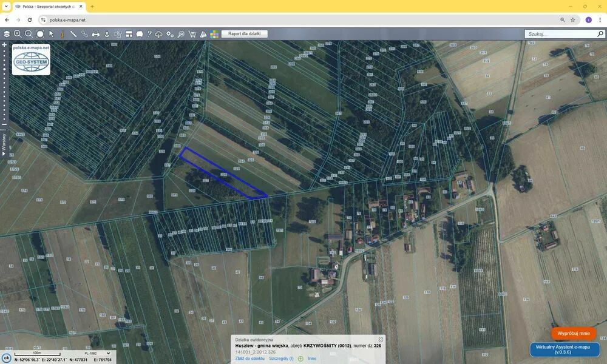The width and height of the screenshot is (607, 364).
Task: Click the printer icon in toolbar
Action: [96, 34]
